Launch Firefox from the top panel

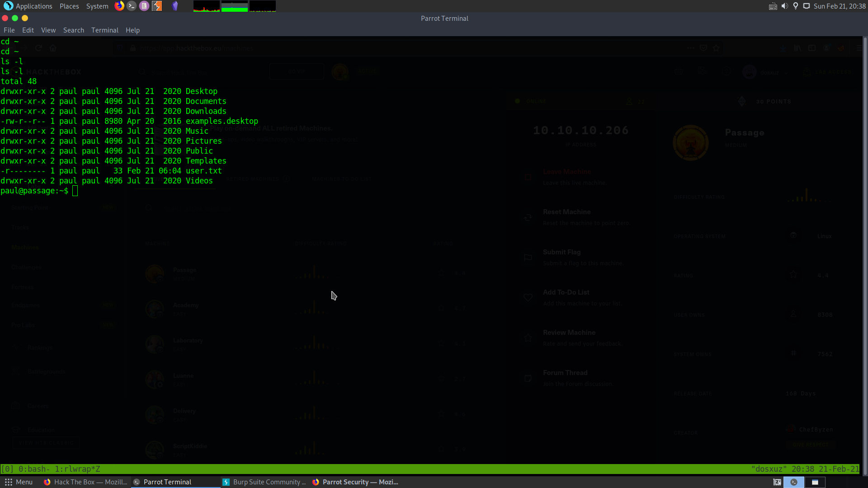[119, 6]
